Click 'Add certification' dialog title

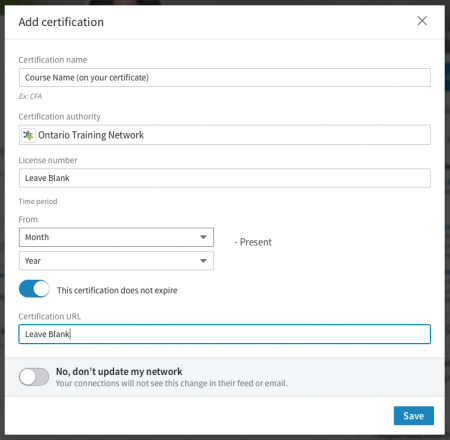point(61,22)
